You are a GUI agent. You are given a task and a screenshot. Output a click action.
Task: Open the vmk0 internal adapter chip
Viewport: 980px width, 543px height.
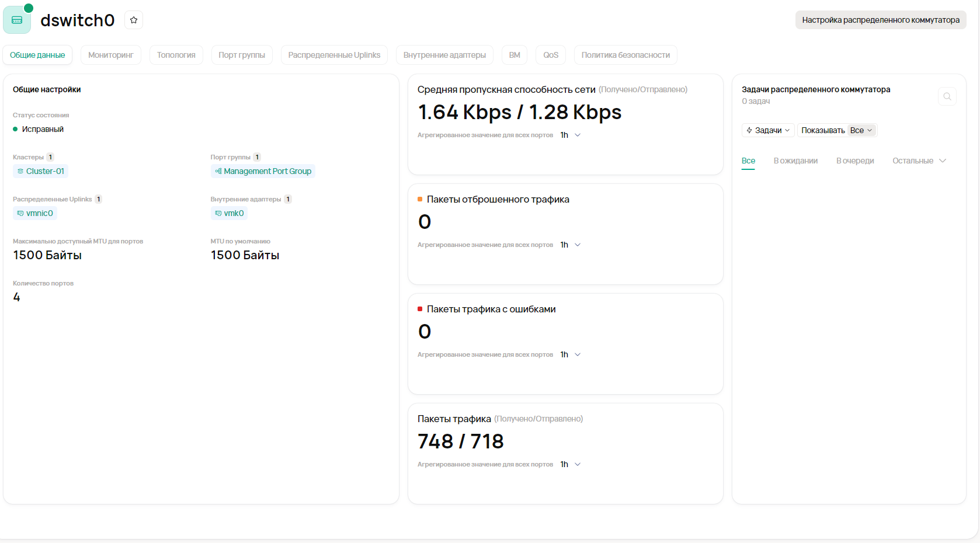229,213
